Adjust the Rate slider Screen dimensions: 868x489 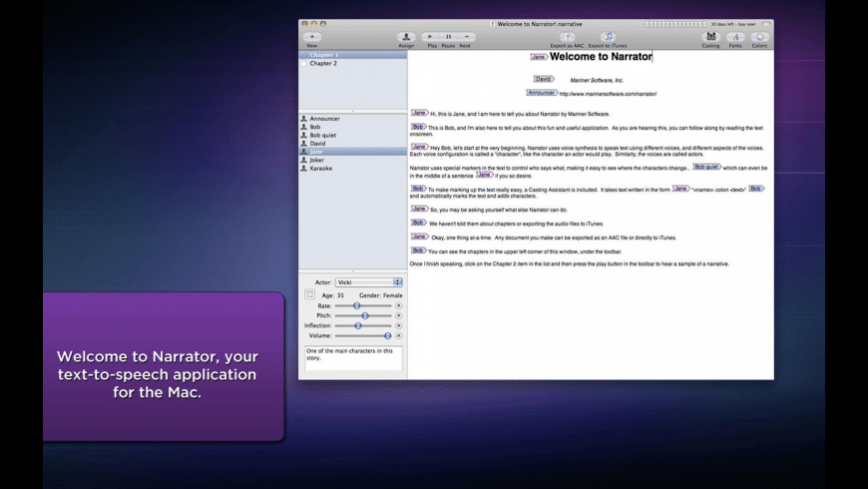click(363, 305)
